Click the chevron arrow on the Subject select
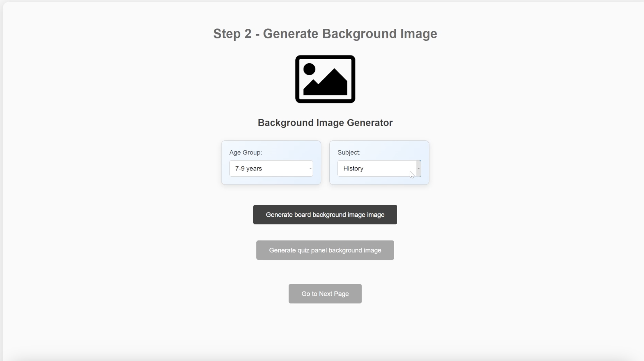The image size is (644, 361). coord(418,168)
